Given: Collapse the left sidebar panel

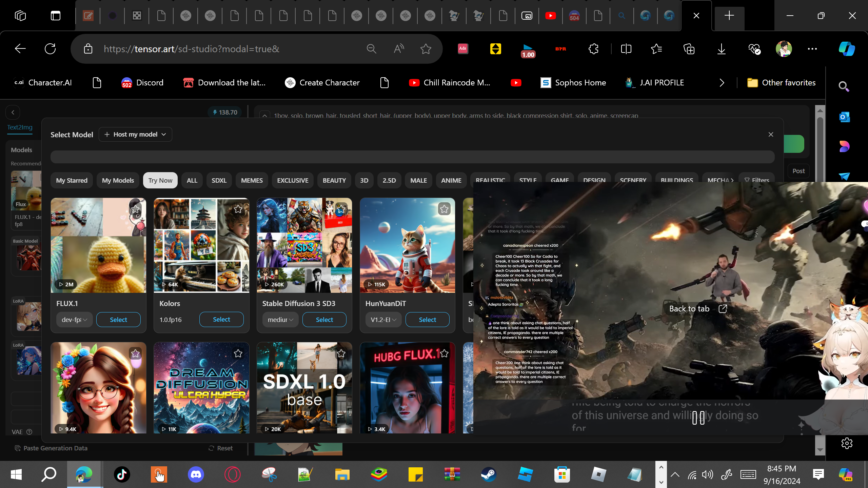Looking at the screenshot, I should pos(13,112).
